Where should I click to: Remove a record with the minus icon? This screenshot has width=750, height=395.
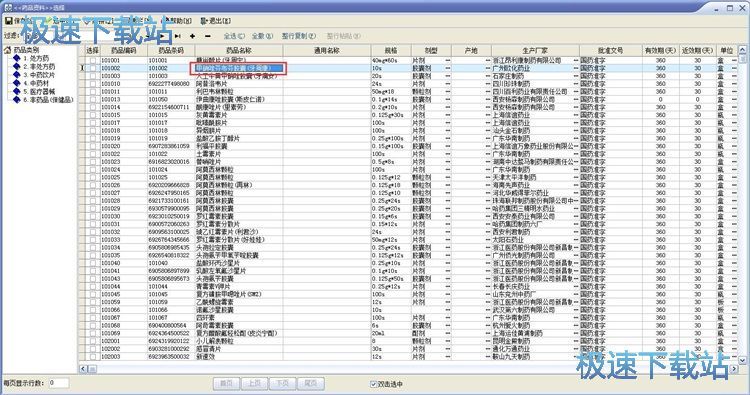pos(208,36)
